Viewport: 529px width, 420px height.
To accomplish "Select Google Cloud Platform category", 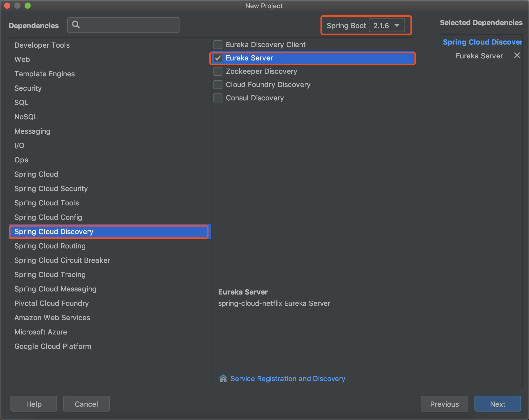I will pos(110,346).
